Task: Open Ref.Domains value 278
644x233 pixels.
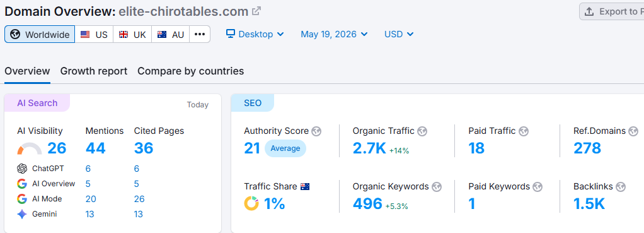Action: pos(587,148)
